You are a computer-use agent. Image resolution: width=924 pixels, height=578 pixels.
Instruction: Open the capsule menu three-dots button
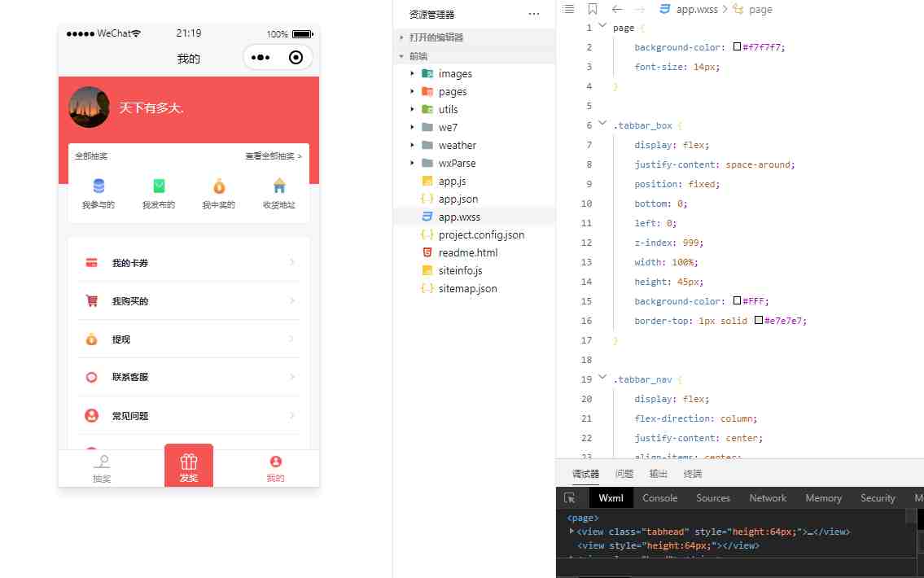[x=261, y=58]
